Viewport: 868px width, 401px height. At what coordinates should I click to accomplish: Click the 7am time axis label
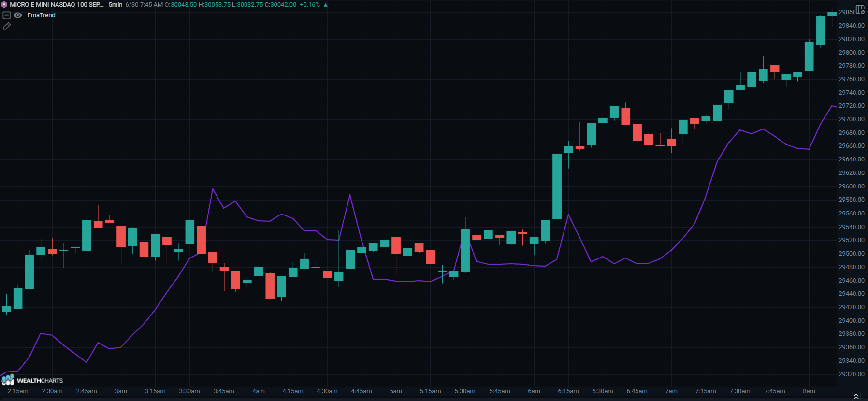point(671,391)
